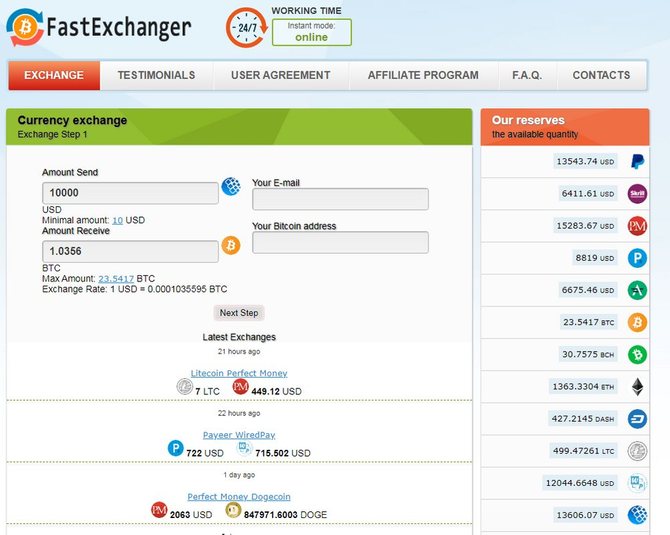Open the Perfect Money Dogecoin exchange link
The width and height of the screenshot is (670, 535).
(239, 497)
